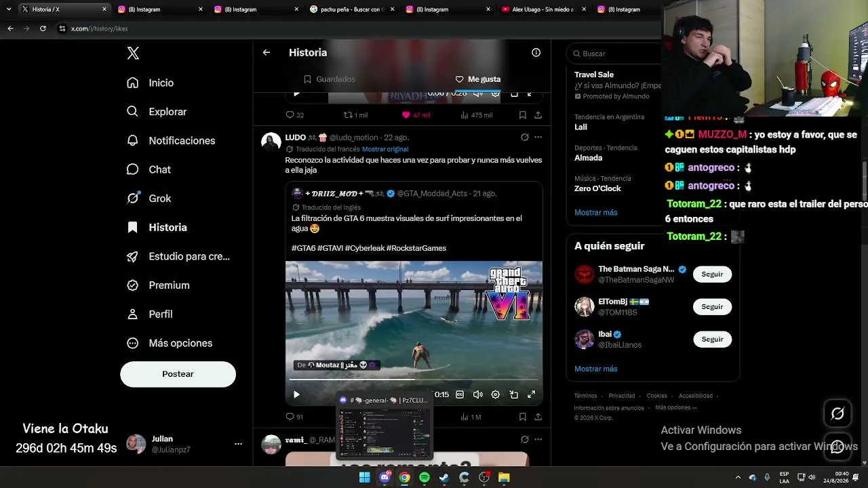Reply to the post with 91 comments
Screen dimensions: 868x488
tap(294, 418)
